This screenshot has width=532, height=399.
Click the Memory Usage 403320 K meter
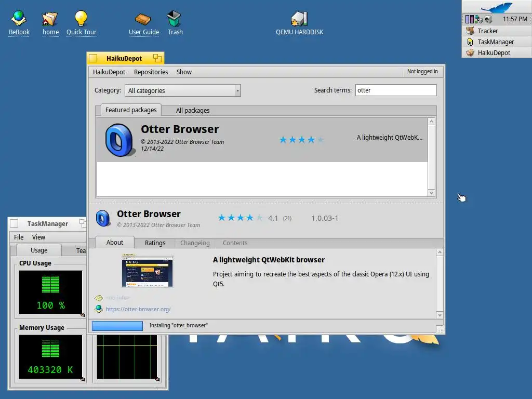[x=50, y=357]
